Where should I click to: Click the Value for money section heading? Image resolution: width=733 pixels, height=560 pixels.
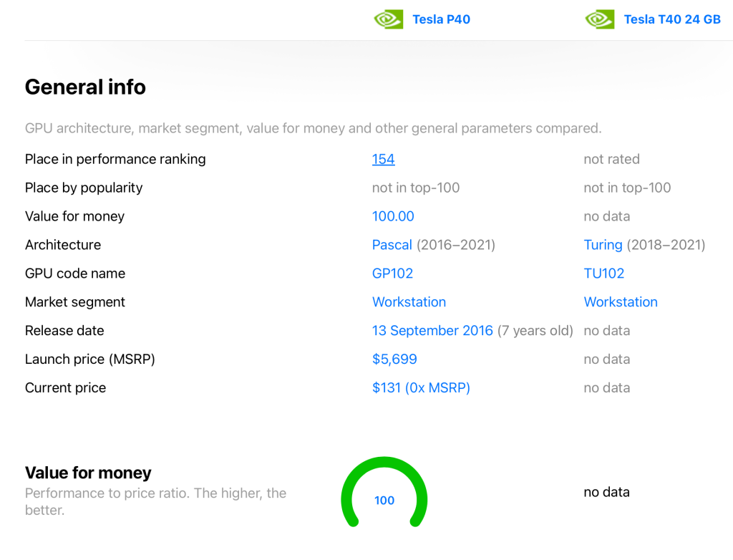[88, 473]
